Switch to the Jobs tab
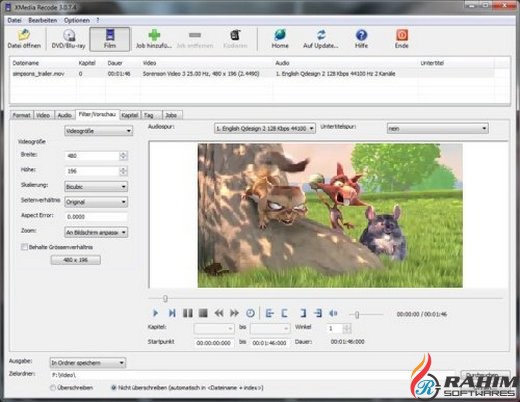 [171, 115]
